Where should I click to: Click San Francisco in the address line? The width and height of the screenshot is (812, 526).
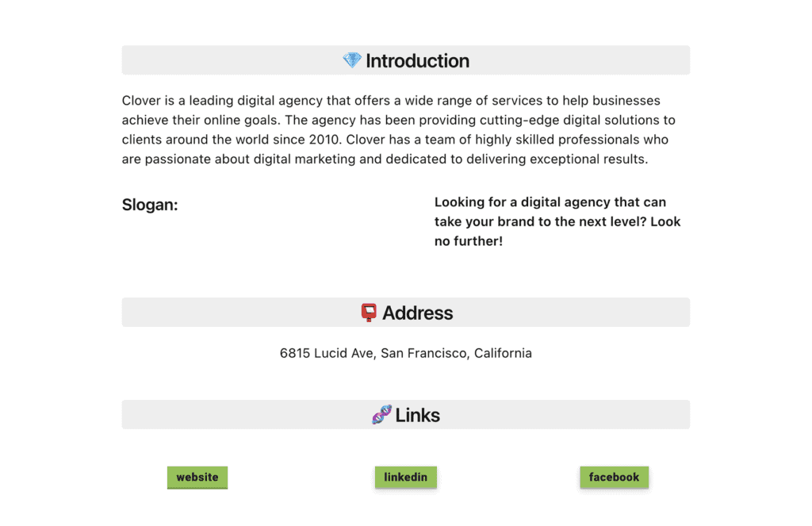tap(423, 353)
